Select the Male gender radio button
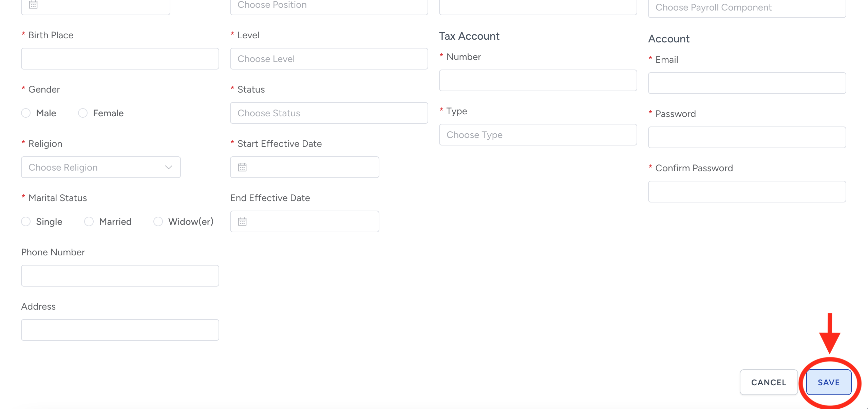 click(x=26, y=113)
